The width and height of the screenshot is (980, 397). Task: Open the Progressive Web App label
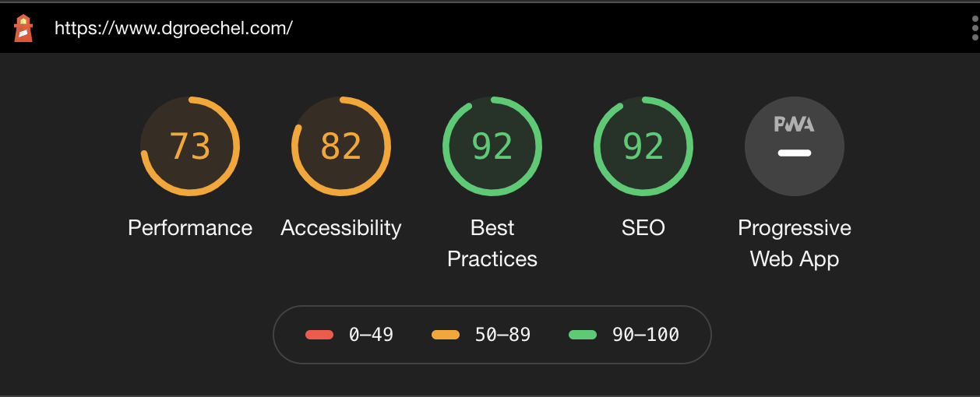pyautogui.click(x=795, y=243)
